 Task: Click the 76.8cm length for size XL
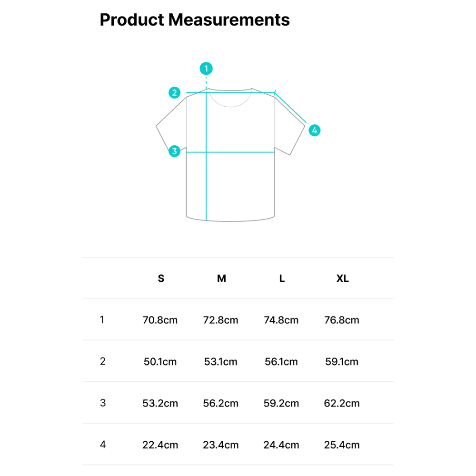click(342, 320)
